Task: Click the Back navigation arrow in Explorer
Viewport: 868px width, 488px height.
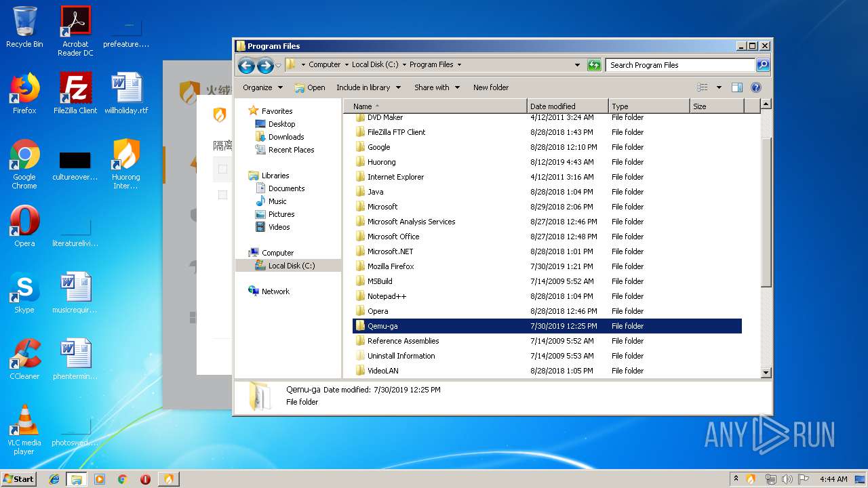Action: point(247,65)
